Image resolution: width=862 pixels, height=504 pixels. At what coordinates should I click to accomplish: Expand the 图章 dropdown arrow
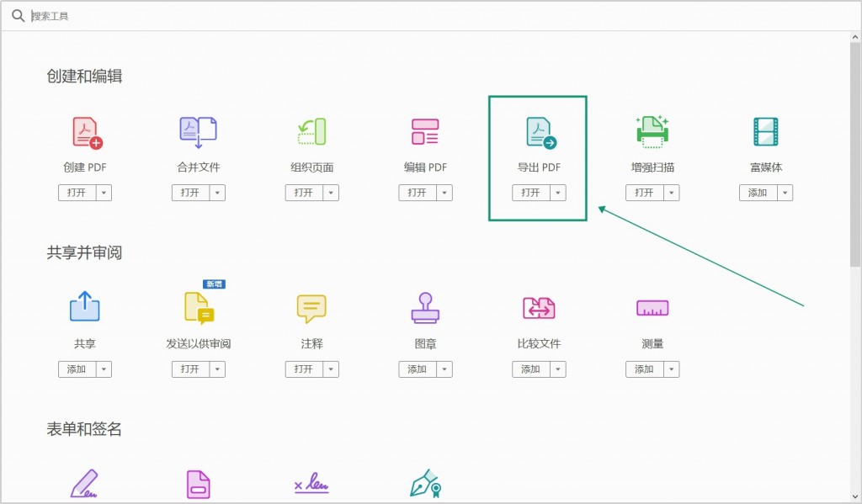tap(444, 369)
